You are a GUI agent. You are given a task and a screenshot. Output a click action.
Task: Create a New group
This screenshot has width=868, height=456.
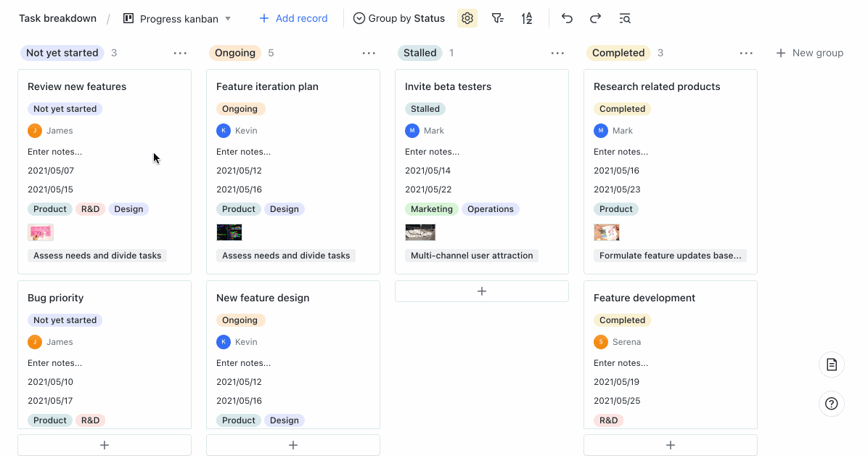coord(809,52)
